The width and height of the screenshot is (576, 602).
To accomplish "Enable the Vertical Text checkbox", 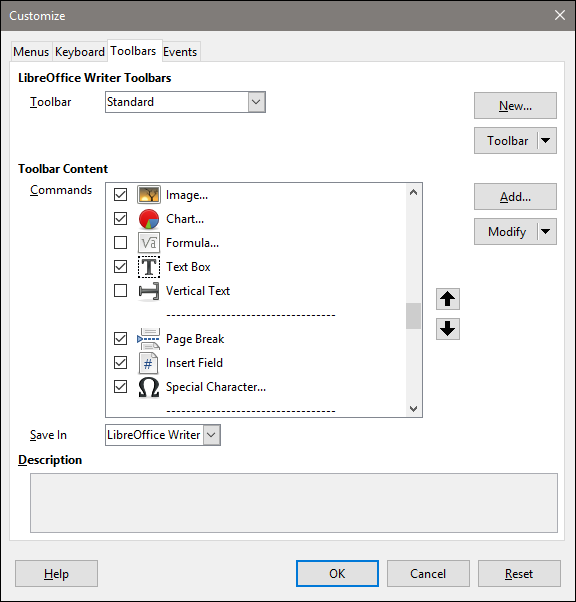I will [121, 291].
